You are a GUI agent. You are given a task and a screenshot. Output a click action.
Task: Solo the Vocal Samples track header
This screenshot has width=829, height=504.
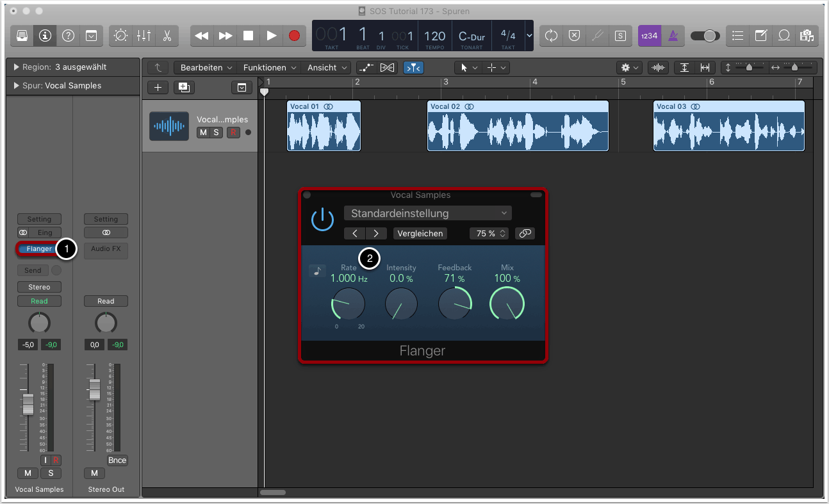216,133
